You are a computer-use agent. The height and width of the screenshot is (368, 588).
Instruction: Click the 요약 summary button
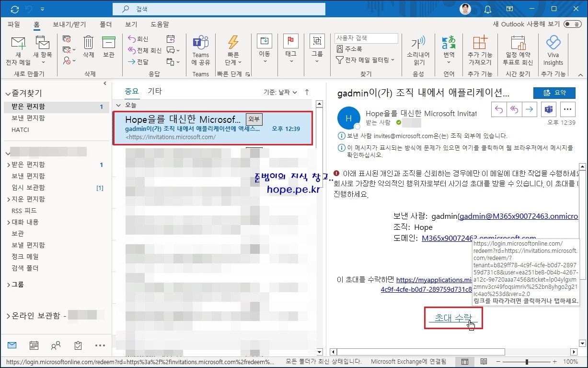click(x=554, y=93)
